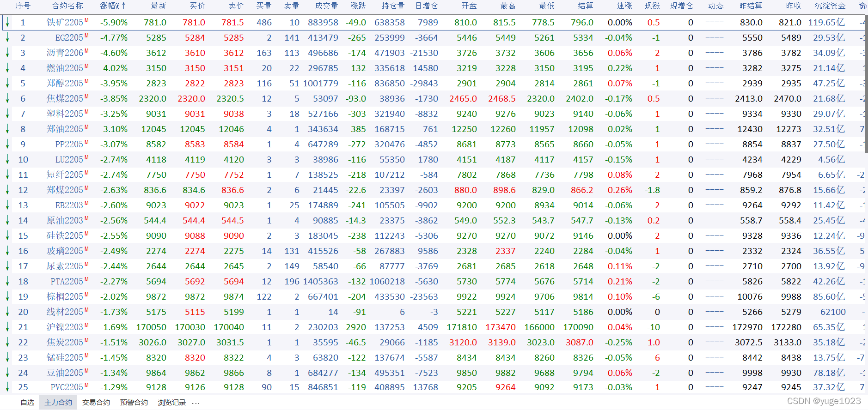Click the red M marker beside 焦炭2205
Image resolution: width=868 pixels, height=410 pixels.
pyautogui.click(x=87, y=340)
